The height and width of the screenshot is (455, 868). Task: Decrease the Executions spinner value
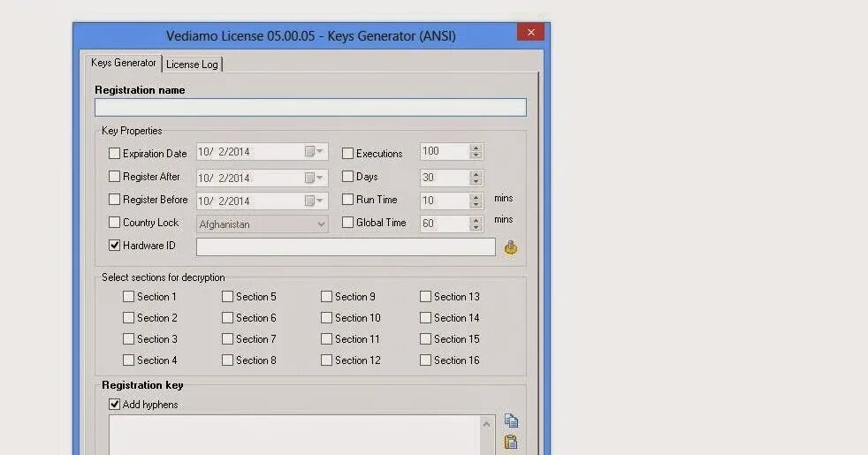476,155
